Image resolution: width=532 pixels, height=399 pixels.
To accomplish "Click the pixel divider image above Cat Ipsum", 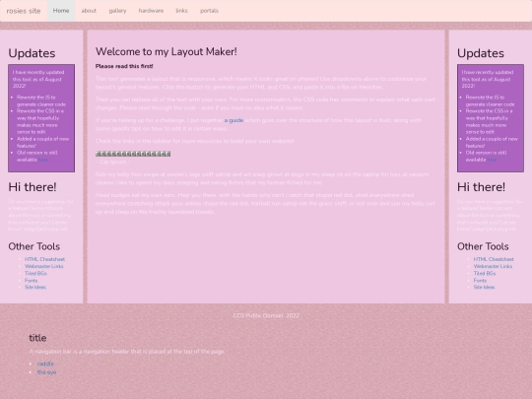I will [x=133, y=154].
